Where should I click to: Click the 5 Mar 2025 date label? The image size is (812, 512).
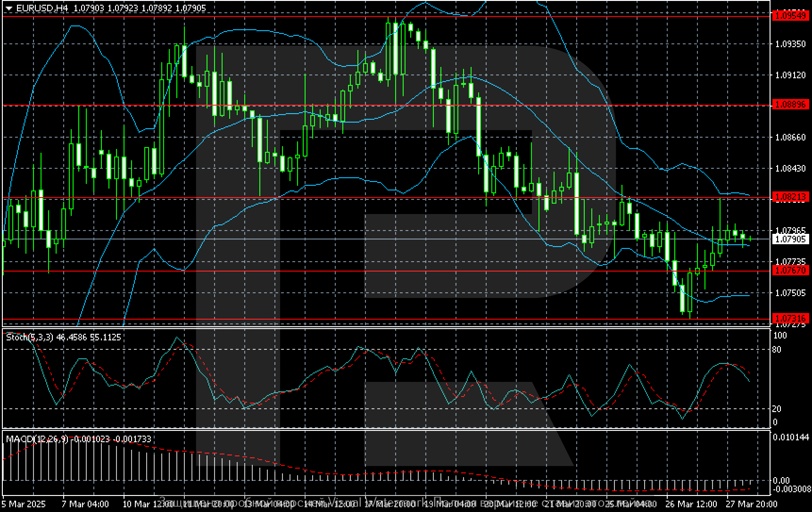[25, 504]
